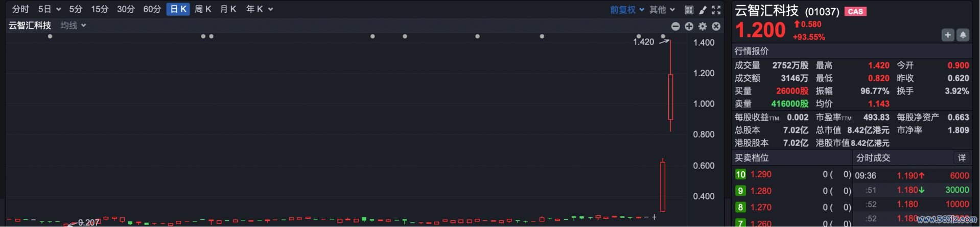Screen dimensions: 980x227
Task: Click the 买量 26000股 value
Action: pyautogui.click(x=792, y=91)
